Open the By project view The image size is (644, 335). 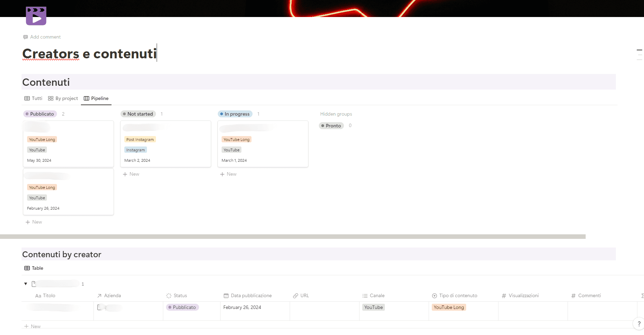point(67,98)
